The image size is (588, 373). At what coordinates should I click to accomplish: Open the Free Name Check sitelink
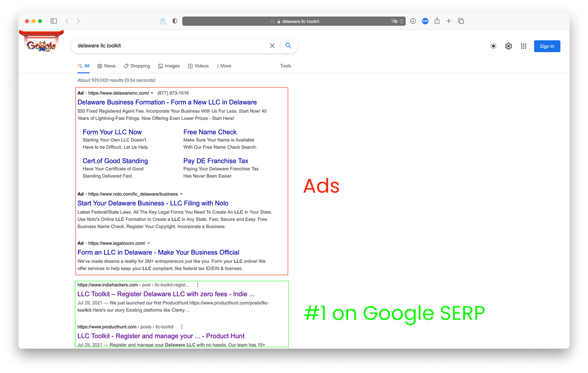coord(210,132)
